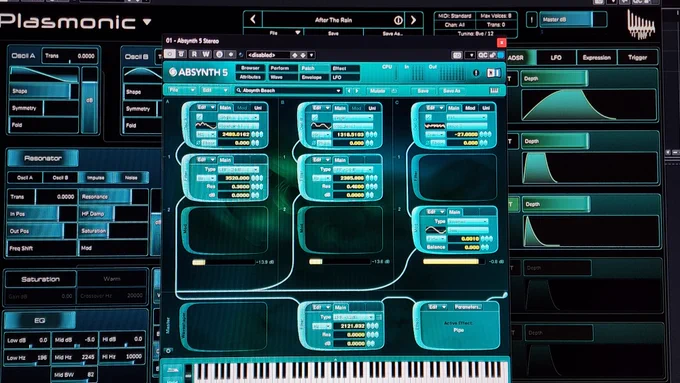Viewport: 680px width, 383px height.
Task: Switch to Absynth Browser tab
Action: (250, 68)
